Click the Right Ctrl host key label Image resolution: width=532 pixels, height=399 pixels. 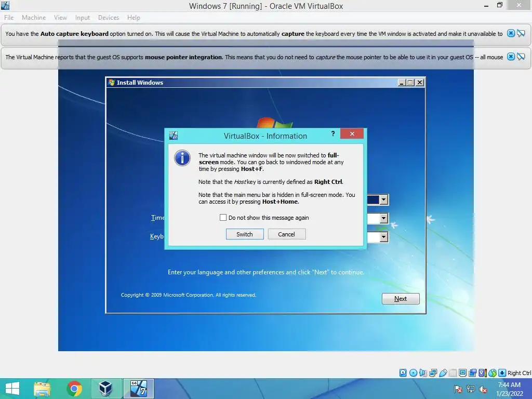(519, 373)
